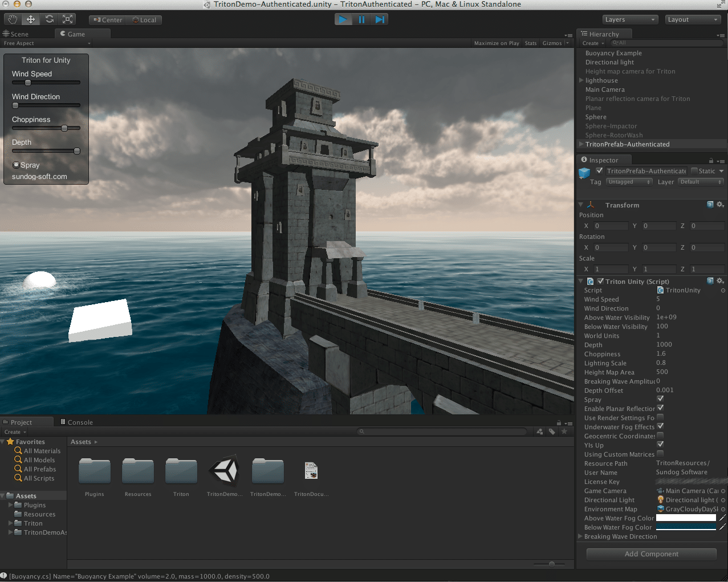Enable Use Render Settings Fog checkbox
Screen dimensions: 728x582
pos(660,417)
